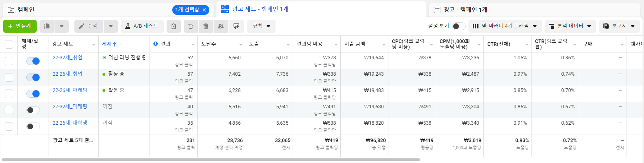Click the clipboard paste icon in toolbar
The image size is (644, 163).
click(174, 26)
